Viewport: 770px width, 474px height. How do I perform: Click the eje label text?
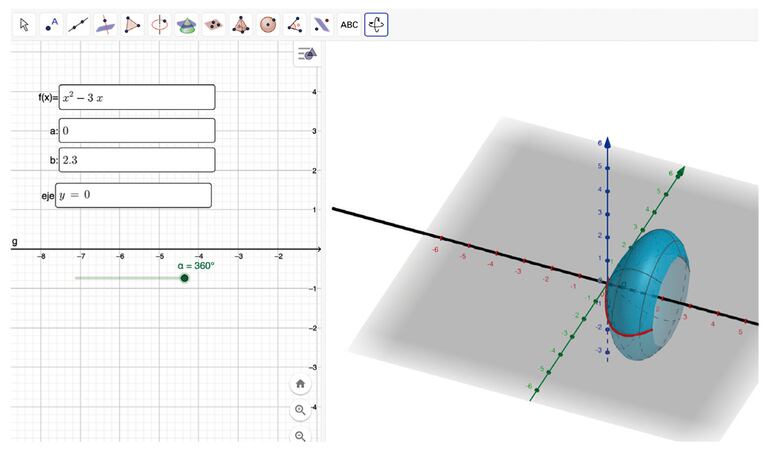tap(48, 195)
